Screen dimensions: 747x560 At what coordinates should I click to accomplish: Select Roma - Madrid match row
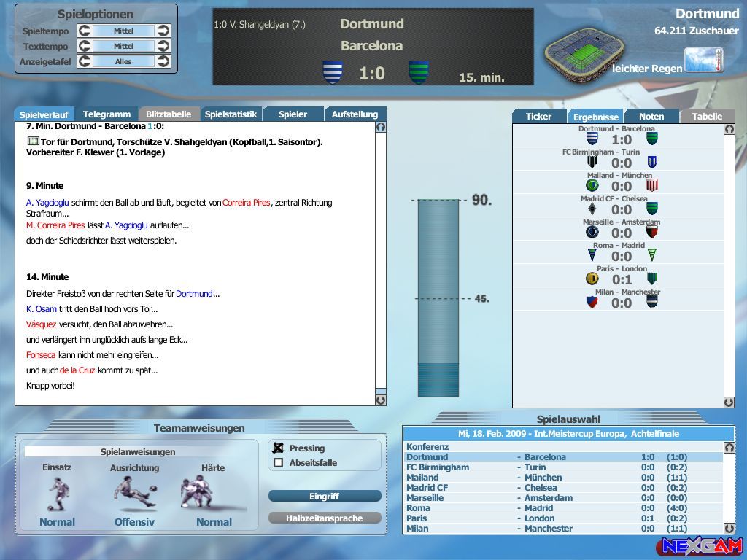pyautogui.click(x=564, y=508)
